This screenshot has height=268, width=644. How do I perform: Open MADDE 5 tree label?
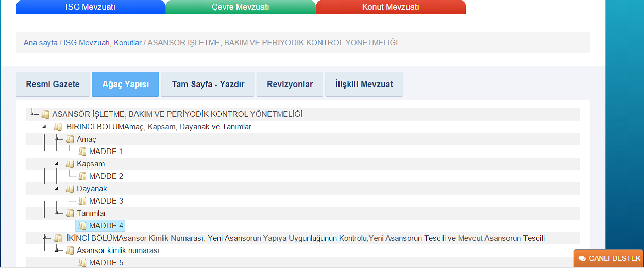coord(106,263)
